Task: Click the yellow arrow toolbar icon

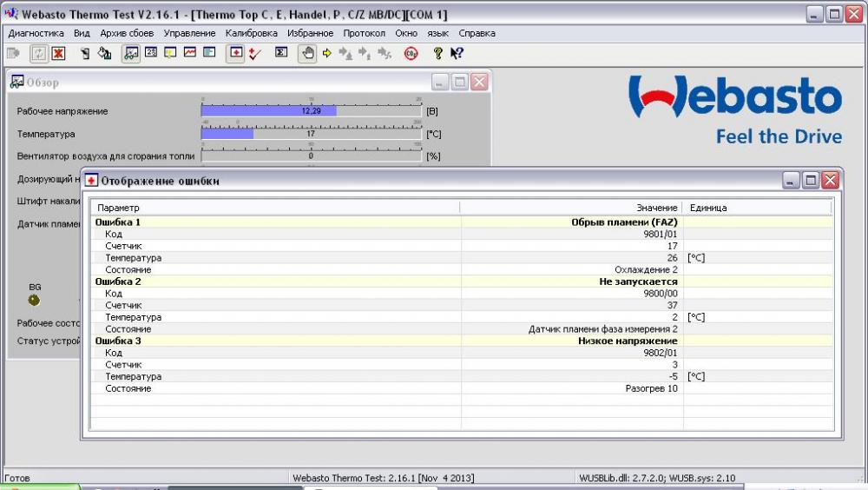Action: click(326, 53)
